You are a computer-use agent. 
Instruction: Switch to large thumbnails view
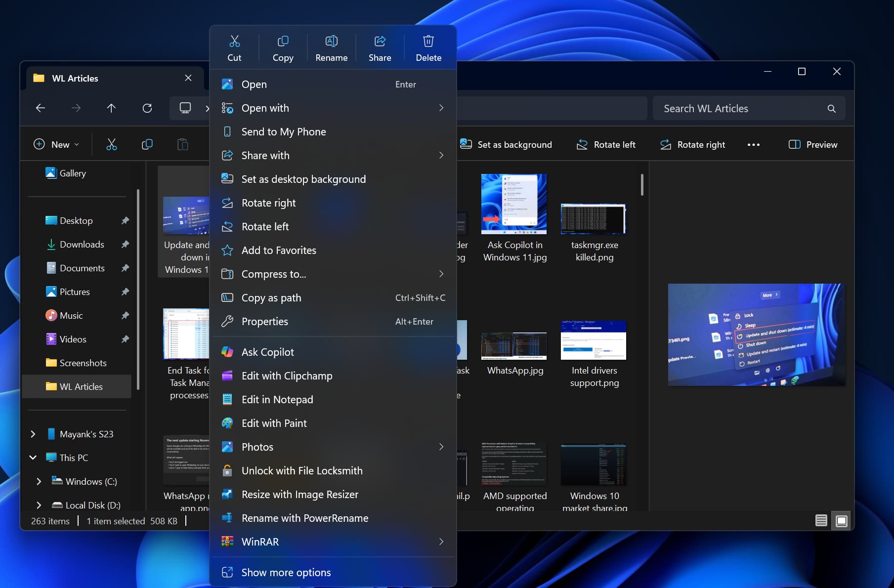coord(841,520)
